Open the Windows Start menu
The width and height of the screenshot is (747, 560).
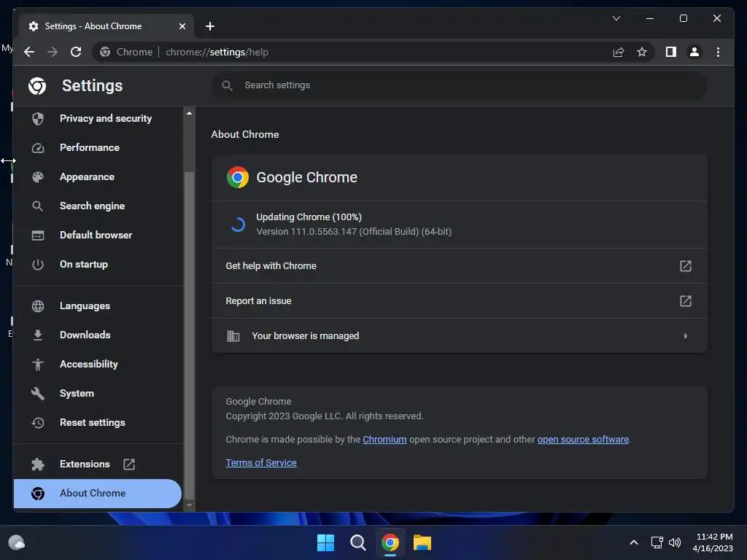point(325,542)
